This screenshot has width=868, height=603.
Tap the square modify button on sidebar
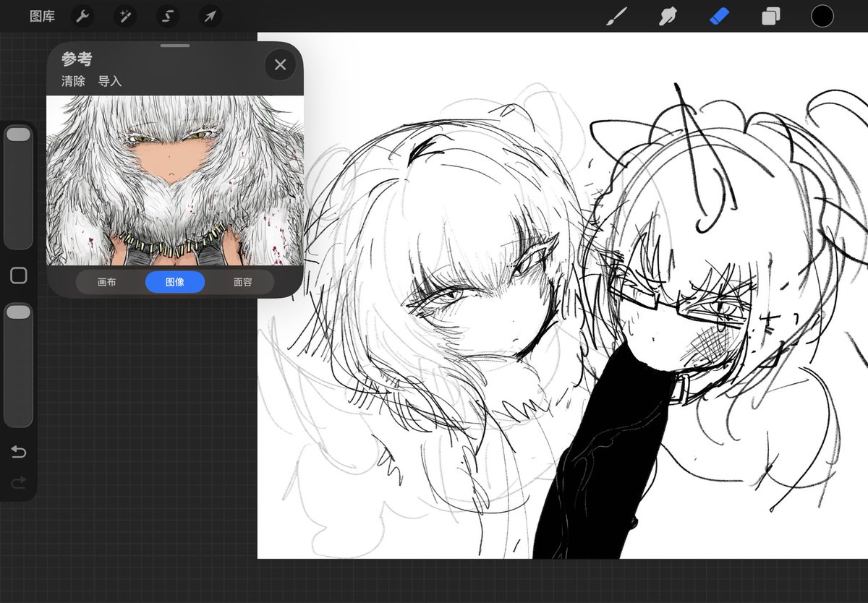(x=18, y=275)
